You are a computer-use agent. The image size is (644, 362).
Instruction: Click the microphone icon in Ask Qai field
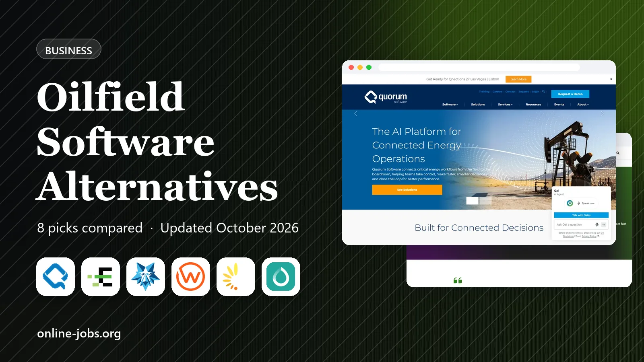pyautogui.click(x=597, y=224)
